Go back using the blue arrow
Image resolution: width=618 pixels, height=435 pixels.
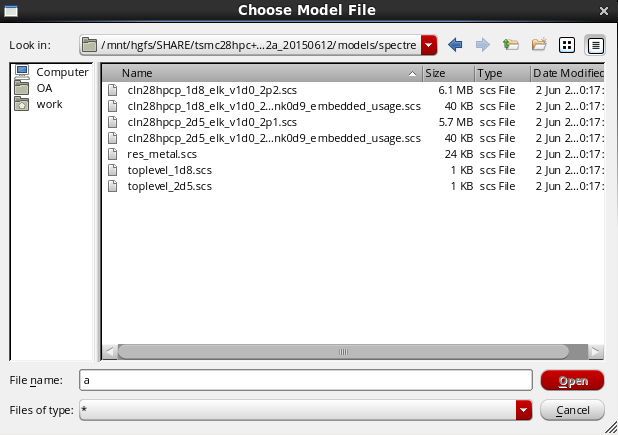455,45
